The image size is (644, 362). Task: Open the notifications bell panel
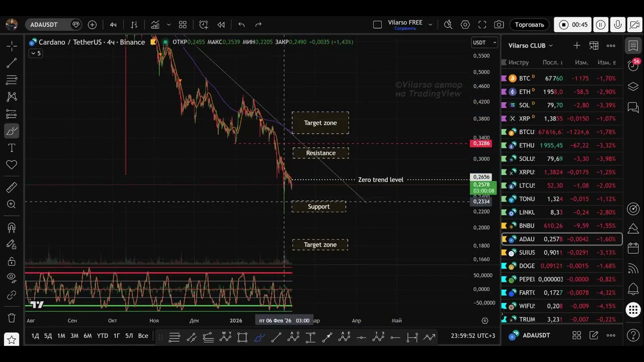(633, 289)
